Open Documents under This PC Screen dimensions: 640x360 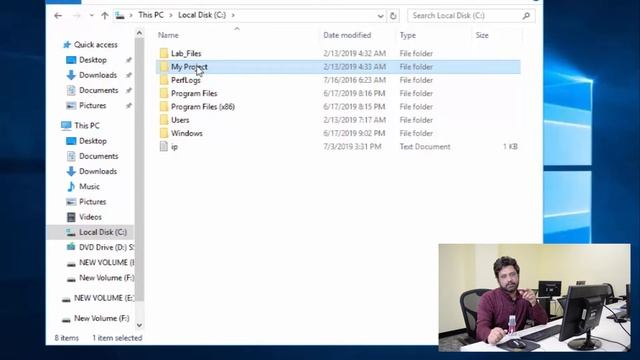98,156
